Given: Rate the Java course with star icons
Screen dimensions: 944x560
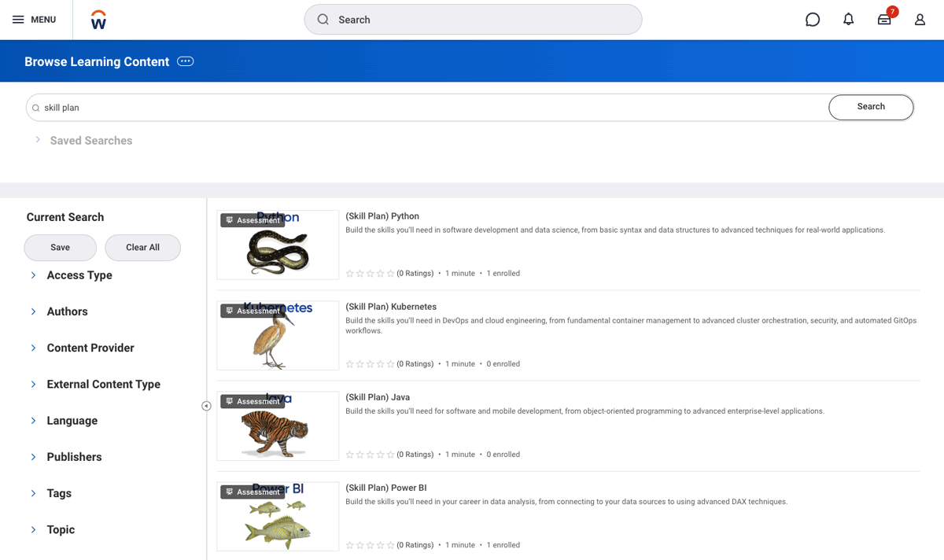Looking at the screenshot, I should pos(371,455).
